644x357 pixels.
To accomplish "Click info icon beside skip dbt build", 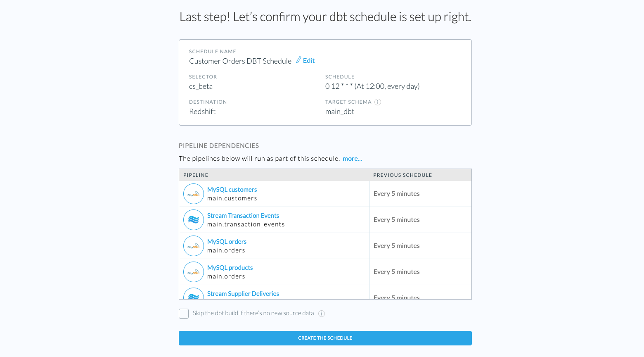I will tap(322, 314).
